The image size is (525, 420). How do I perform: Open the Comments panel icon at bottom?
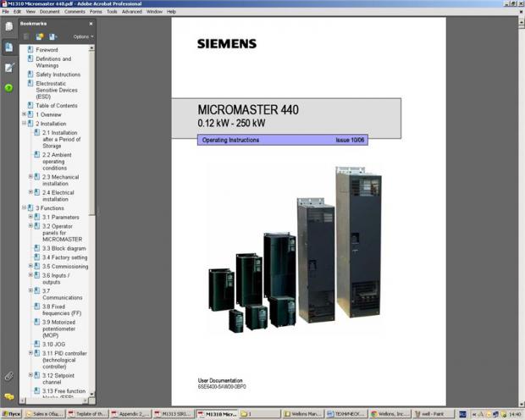pyautogui.click(x=8, y=397)
